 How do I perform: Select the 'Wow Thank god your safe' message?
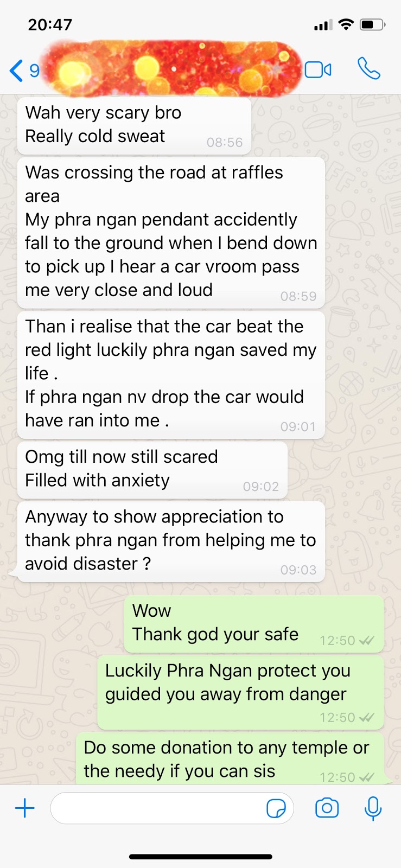[x=254, y=624]
